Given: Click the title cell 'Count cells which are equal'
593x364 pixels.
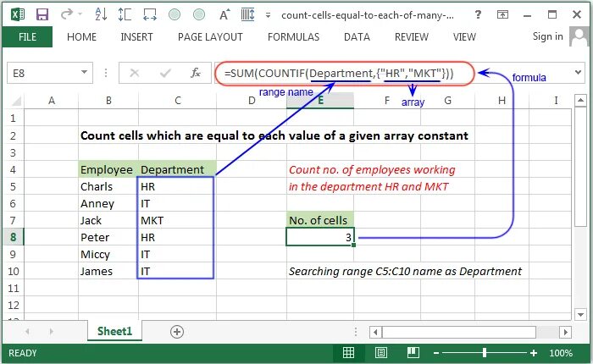Looking at the screenshot, I should tap(274, 135).
